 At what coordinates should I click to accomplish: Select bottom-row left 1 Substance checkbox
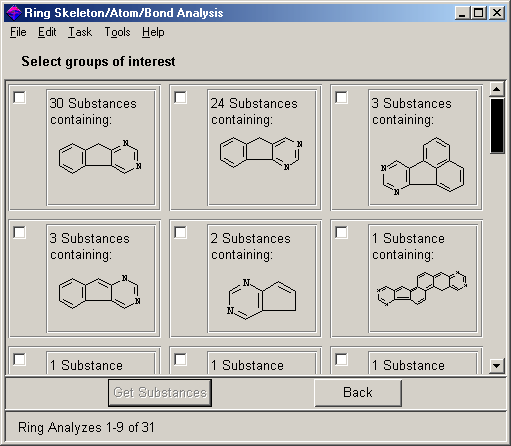tap(19, 359)
